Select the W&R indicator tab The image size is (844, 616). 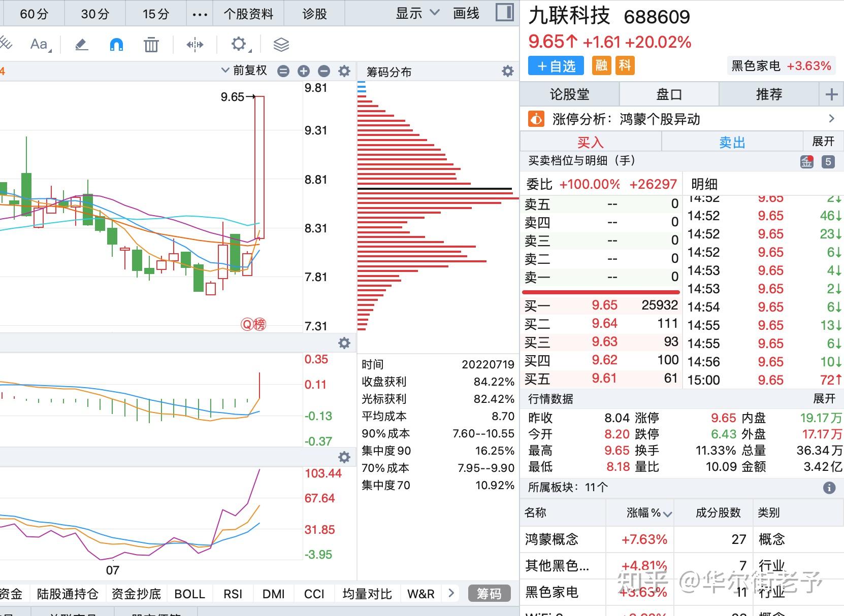[x=421, y=594]
